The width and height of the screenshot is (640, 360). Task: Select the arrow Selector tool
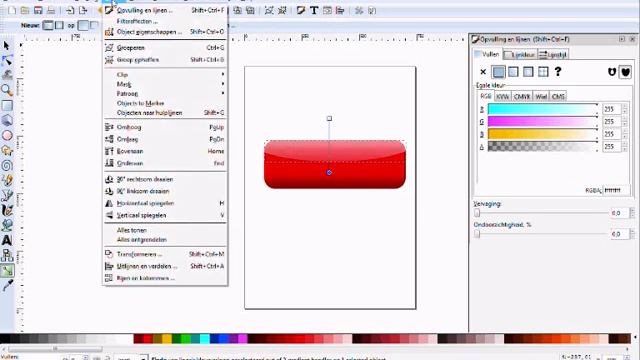7,45
